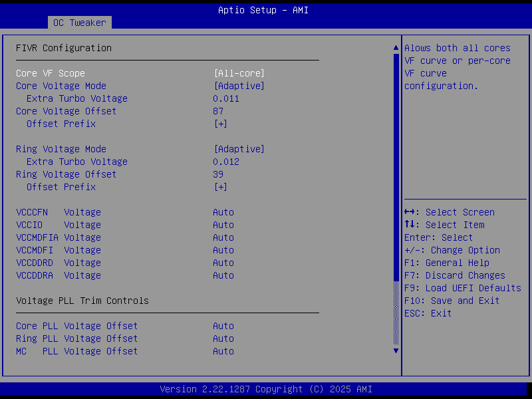
Task: Open Core VF Scope All-core dropdown
Action: tap(239, 73)
